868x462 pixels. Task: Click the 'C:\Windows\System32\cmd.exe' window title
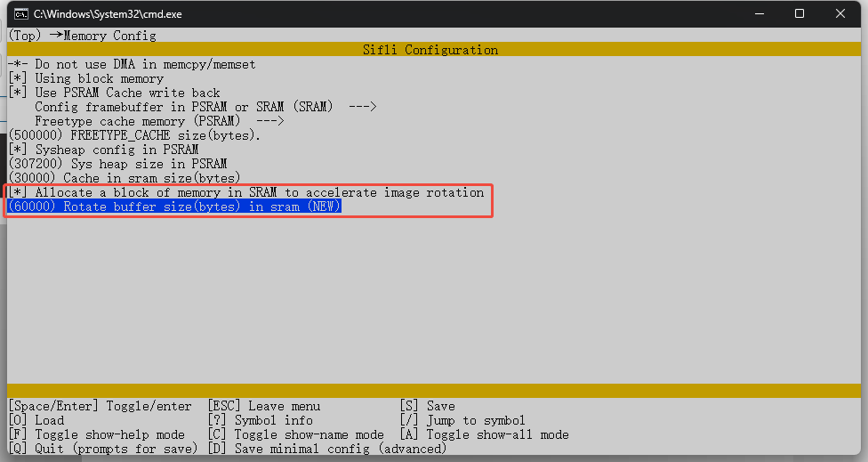108,14
